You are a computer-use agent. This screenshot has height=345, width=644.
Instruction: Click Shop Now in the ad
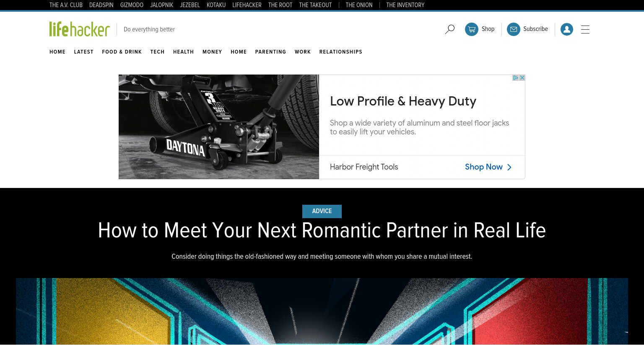(484, 167)
